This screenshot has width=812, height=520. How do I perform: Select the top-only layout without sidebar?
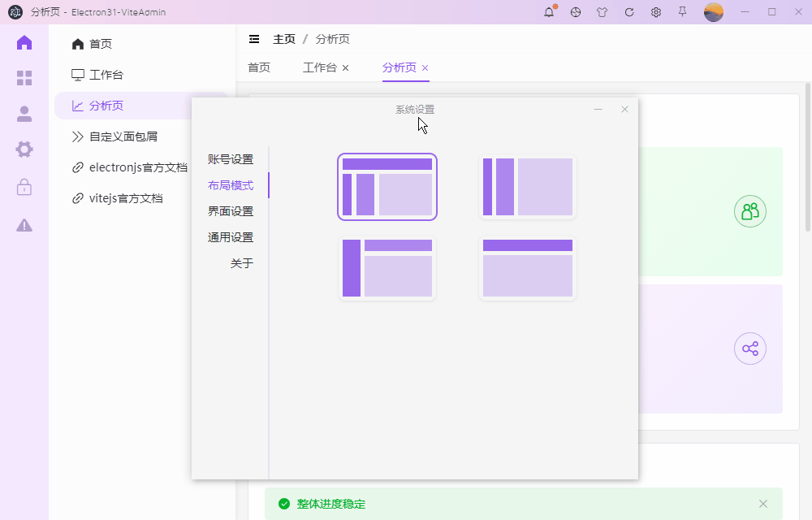click(x=528, y=268)
